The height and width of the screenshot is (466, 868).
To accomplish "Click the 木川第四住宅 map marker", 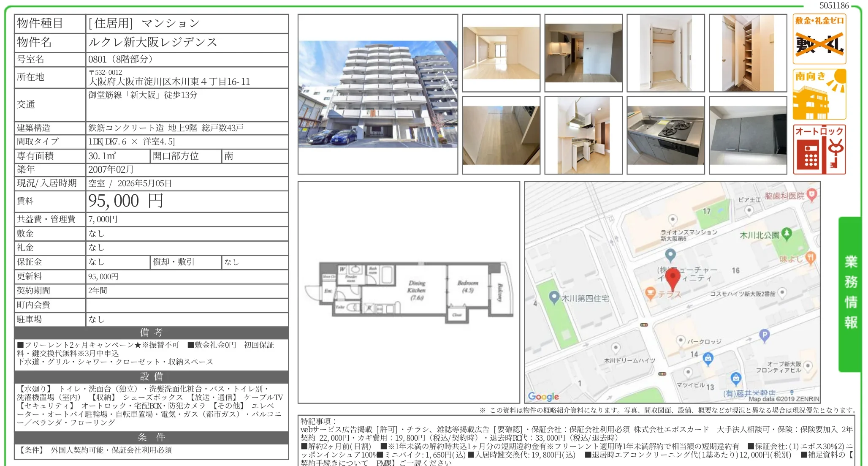I will [x=554, y=297].
